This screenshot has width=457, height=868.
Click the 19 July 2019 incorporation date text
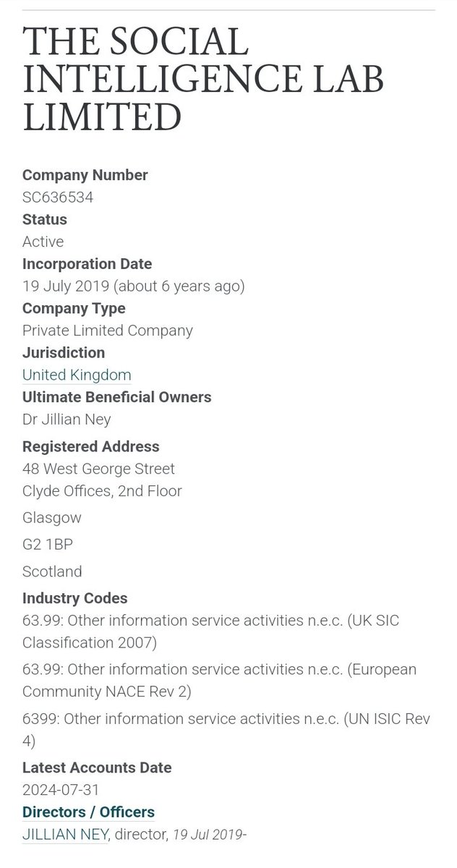point(133,286)
